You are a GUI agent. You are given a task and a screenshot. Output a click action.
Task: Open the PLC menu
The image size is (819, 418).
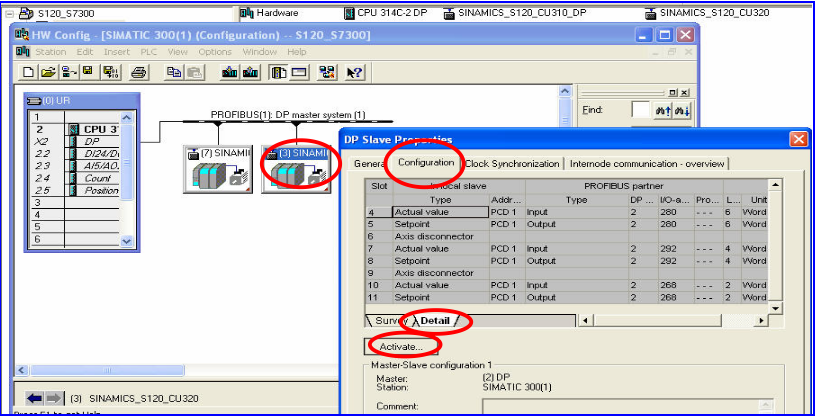(148, 52)
